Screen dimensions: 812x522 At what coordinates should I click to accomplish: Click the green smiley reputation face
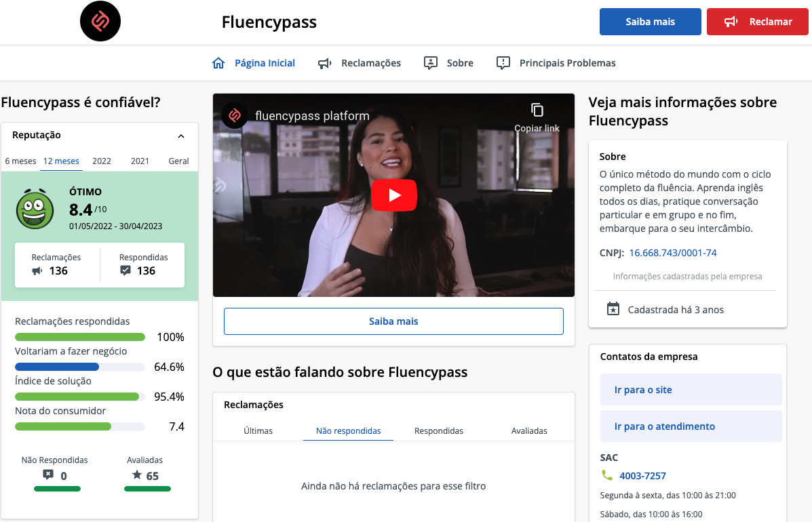[x=35, y=209]
